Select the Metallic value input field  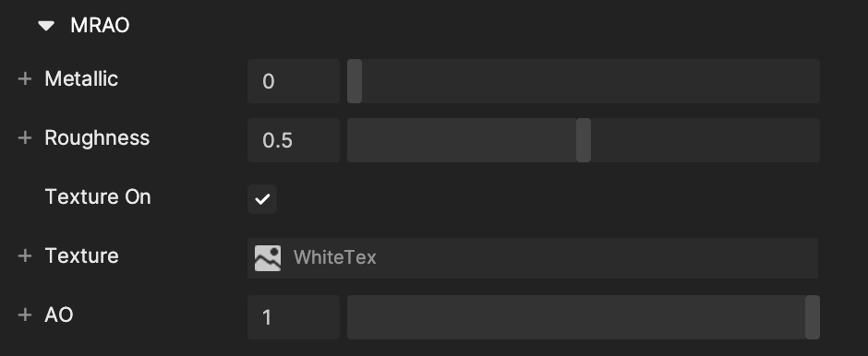[x=294, y=81]
